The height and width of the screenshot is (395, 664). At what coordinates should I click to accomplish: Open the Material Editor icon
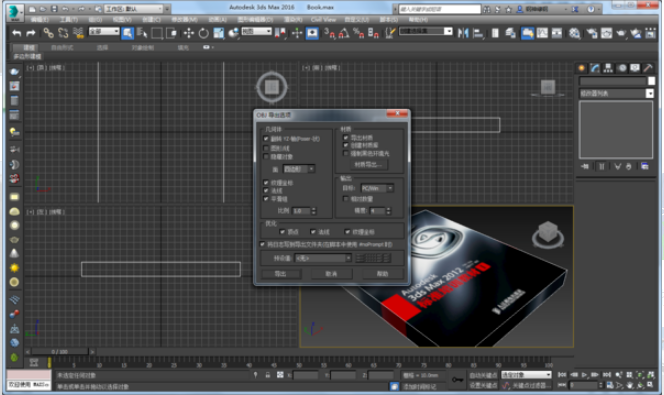pyautogui.click(x=575, y=33)
